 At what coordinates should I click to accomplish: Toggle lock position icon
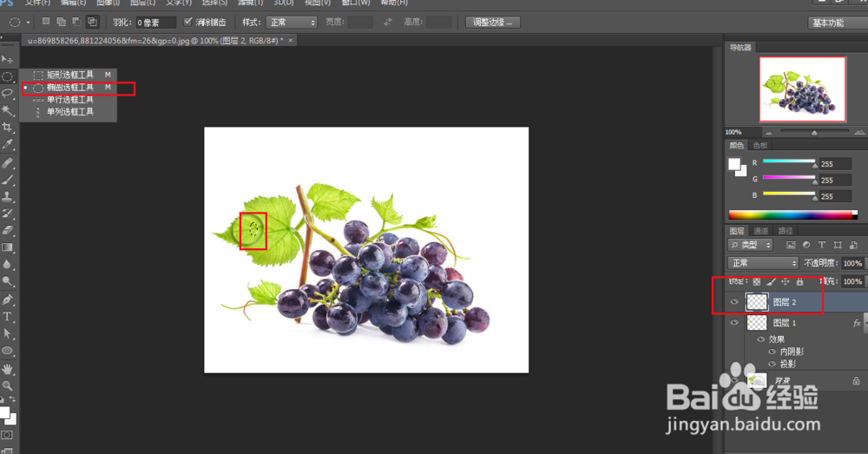tap(785, 282)
